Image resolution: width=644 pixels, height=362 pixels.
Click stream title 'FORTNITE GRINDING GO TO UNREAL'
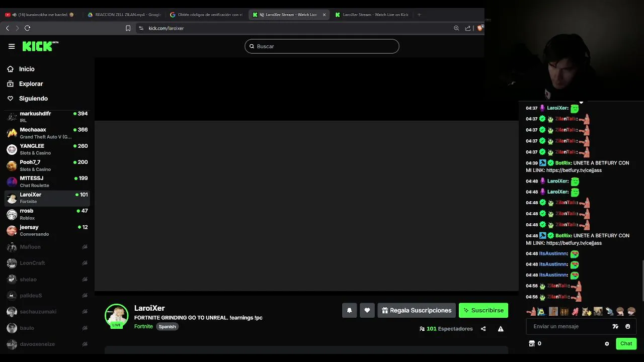tap(198, 318)
